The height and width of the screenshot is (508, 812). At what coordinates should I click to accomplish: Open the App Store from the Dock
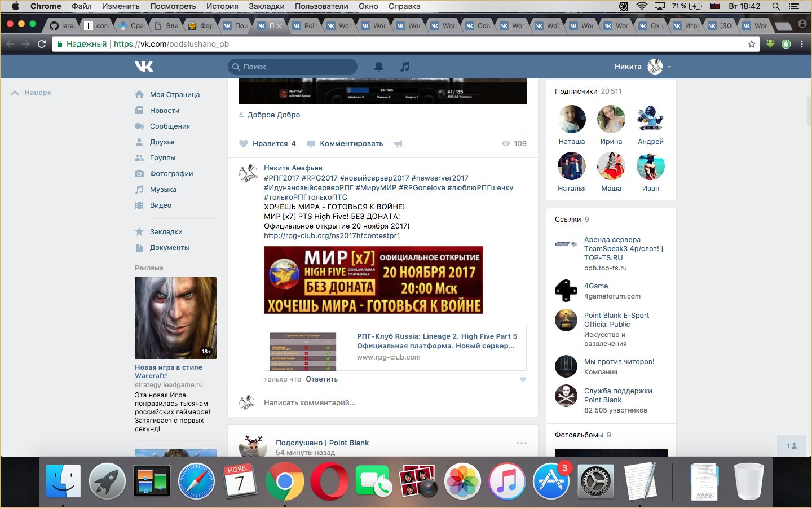tap(551, 481)
